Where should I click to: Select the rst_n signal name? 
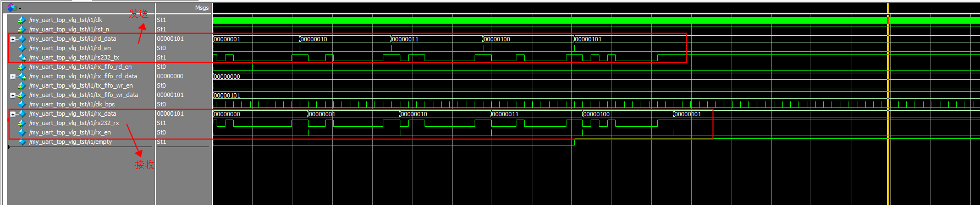69,29
